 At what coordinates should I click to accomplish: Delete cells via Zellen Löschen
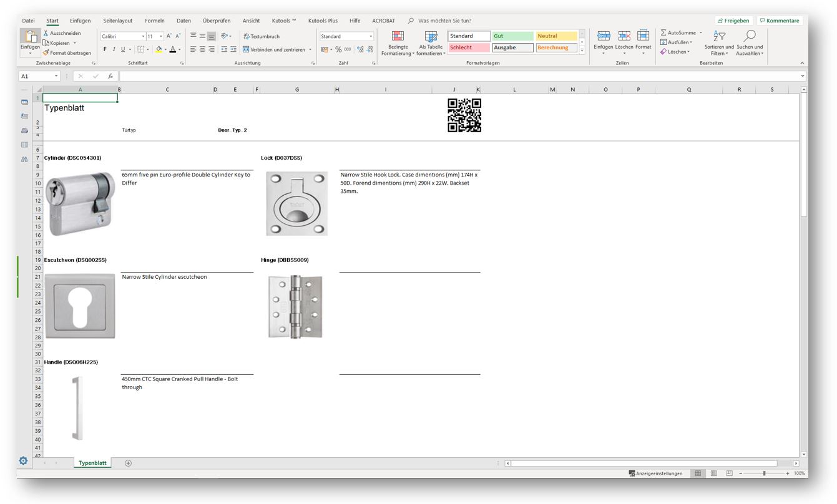tap(624, 42)
